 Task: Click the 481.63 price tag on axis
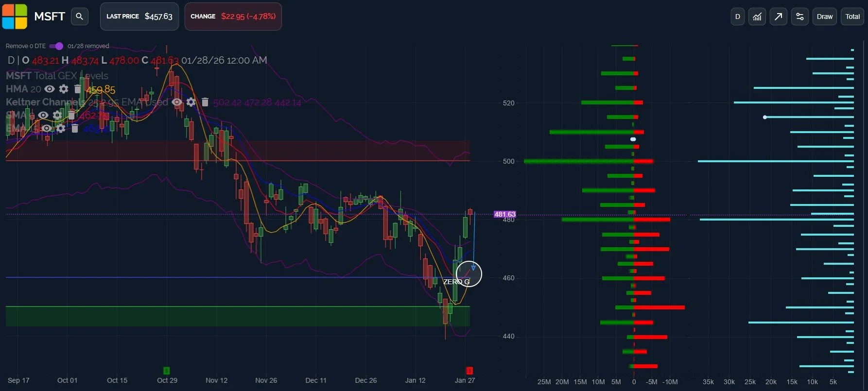(x=505, y=214)
